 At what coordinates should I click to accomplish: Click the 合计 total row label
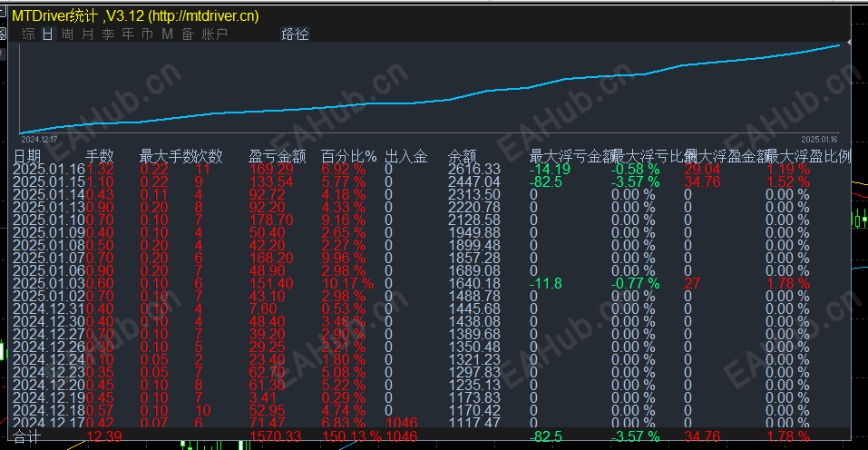coord(27,437)
